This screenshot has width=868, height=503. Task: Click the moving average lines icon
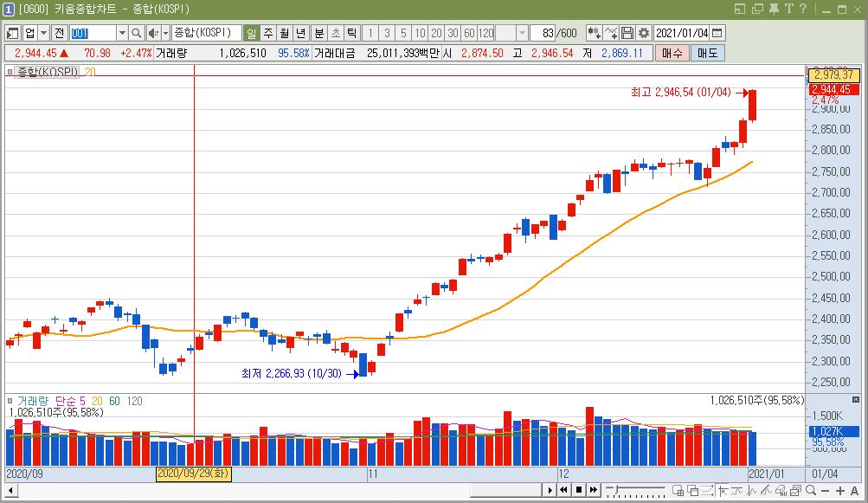pyautogui.click(x=736, y=490)
